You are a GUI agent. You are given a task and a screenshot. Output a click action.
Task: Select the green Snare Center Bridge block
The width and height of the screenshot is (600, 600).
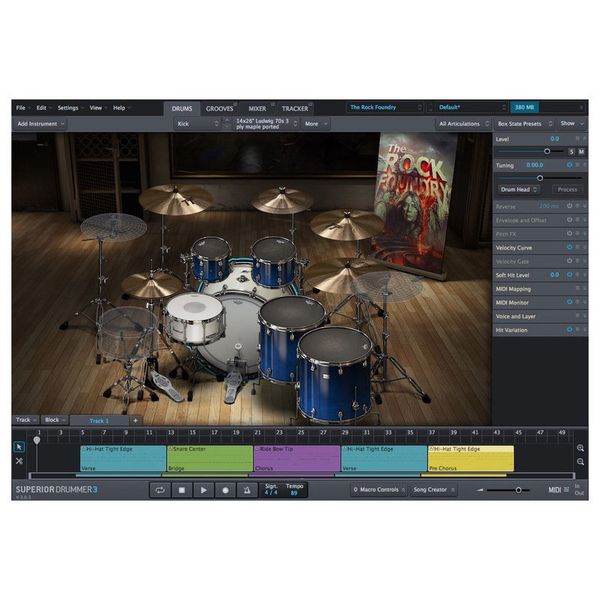pos(210,458)
